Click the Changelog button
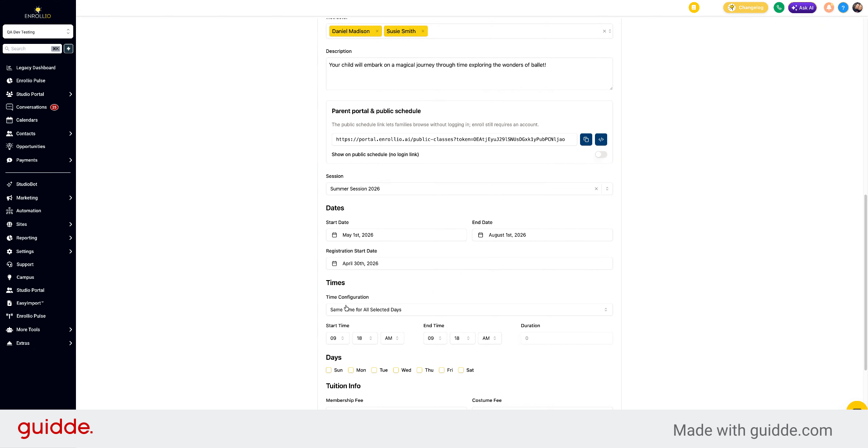868x448 pixels. point(745,8)
